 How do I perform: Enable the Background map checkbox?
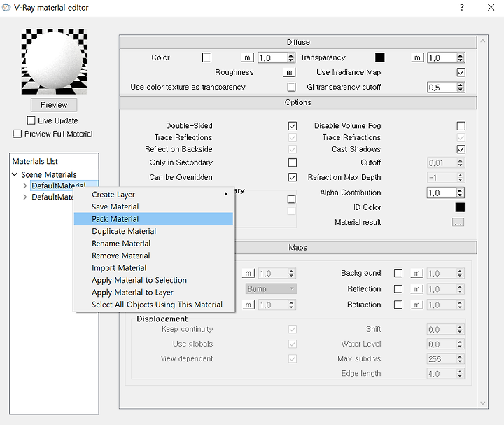tap(398, 273)
